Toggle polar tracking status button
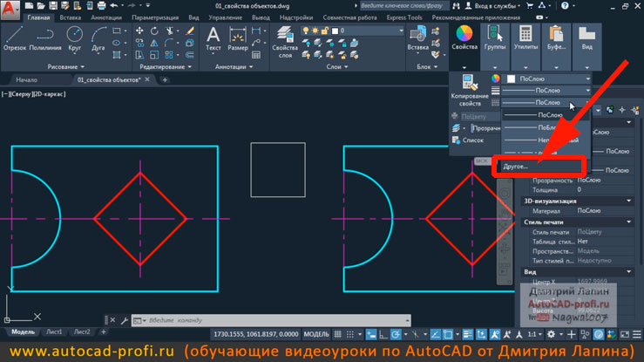 coord(396,334)
